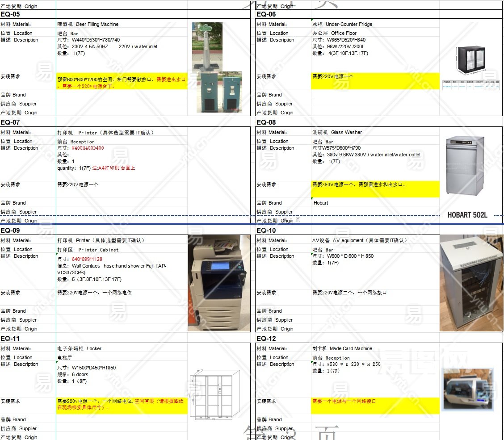Screen dimensions: 504x440
Task: Click the Hobart glass washer picture
Action: 465,166
